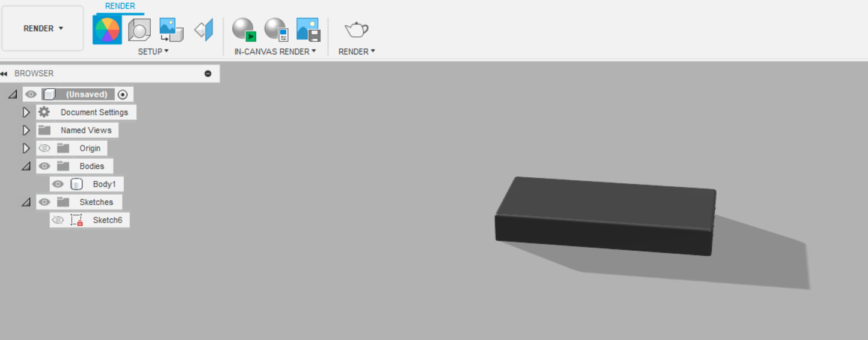Click the Scene Settings icon
This screenshot has height=340, width=868.
[x=139, y=29]
